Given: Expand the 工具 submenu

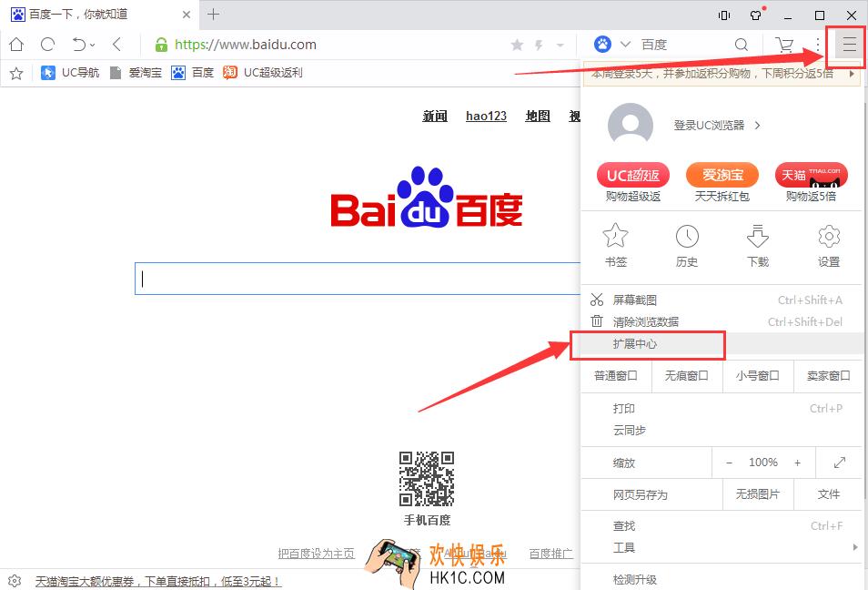Looking at the screenshot, I should coord(722,547).
